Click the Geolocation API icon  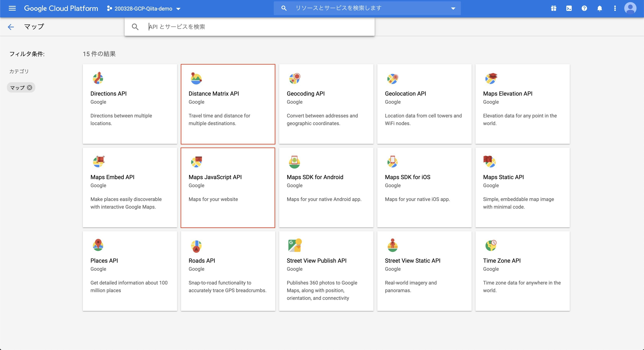(392, 79)
